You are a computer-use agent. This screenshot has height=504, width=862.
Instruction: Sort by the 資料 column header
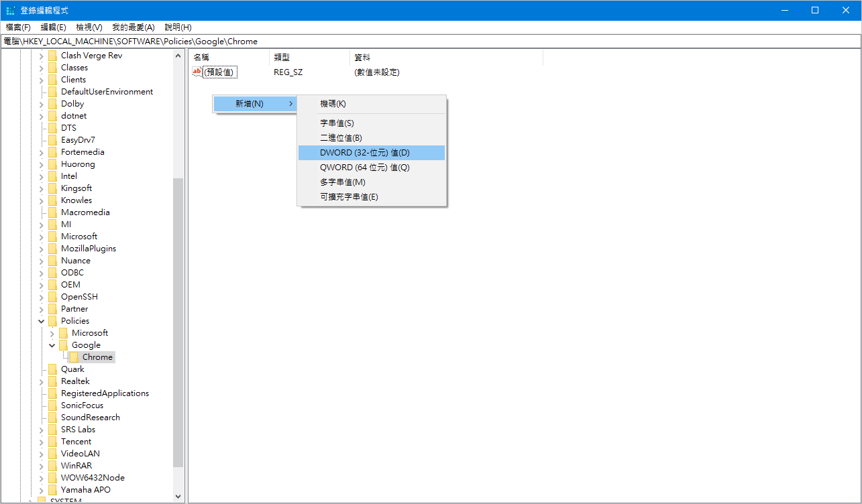pos(446,58)
